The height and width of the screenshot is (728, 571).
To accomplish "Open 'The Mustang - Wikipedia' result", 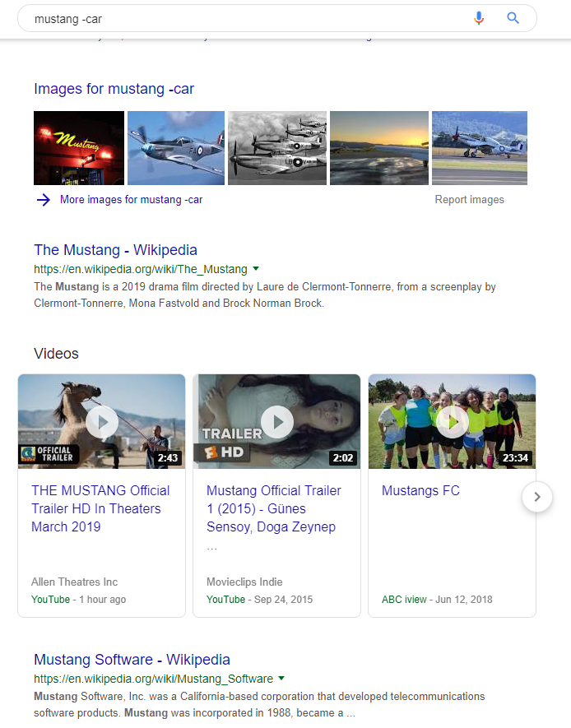I will [115, 250].
